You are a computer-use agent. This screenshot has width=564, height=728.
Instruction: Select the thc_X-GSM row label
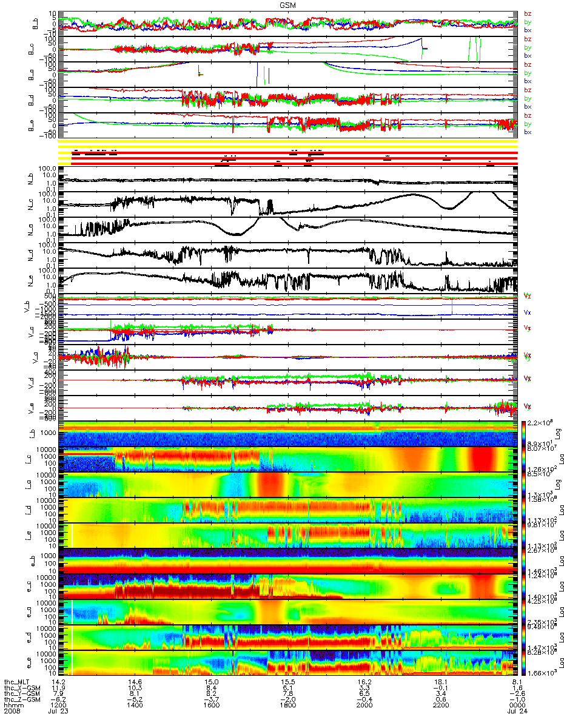(x=22, y=687)
